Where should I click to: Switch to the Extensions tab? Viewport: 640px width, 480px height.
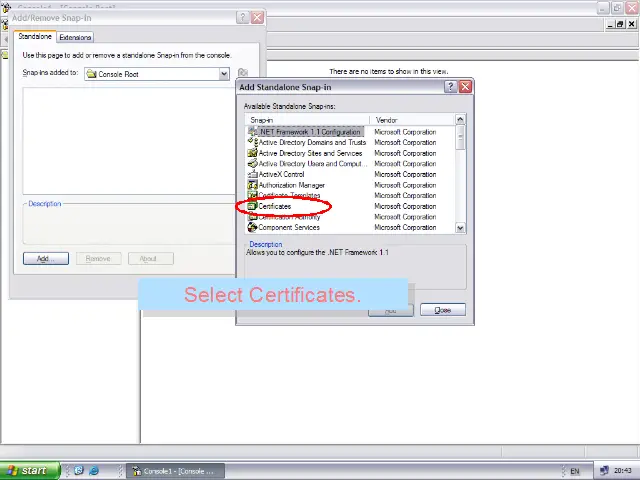tap(75, 37)
